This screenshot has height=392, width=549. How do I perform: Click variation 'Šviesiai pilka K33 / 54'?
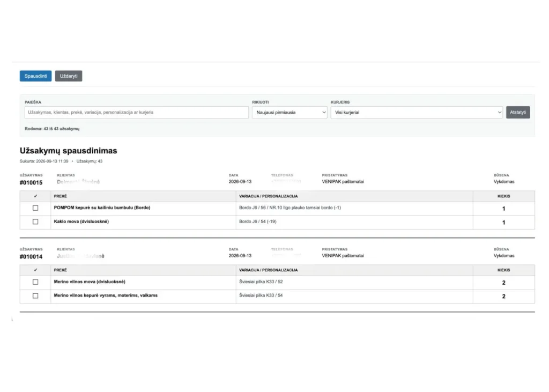pyautogui.click(x=261, y=295)
